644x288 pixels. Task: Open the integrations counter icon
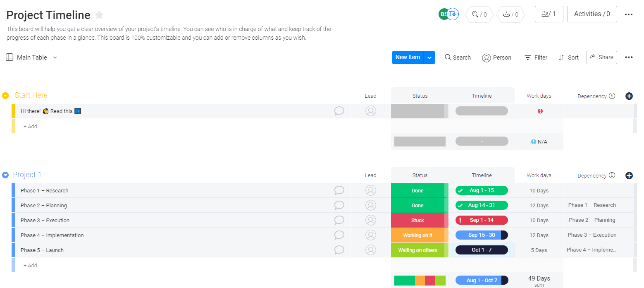[479, 14]
